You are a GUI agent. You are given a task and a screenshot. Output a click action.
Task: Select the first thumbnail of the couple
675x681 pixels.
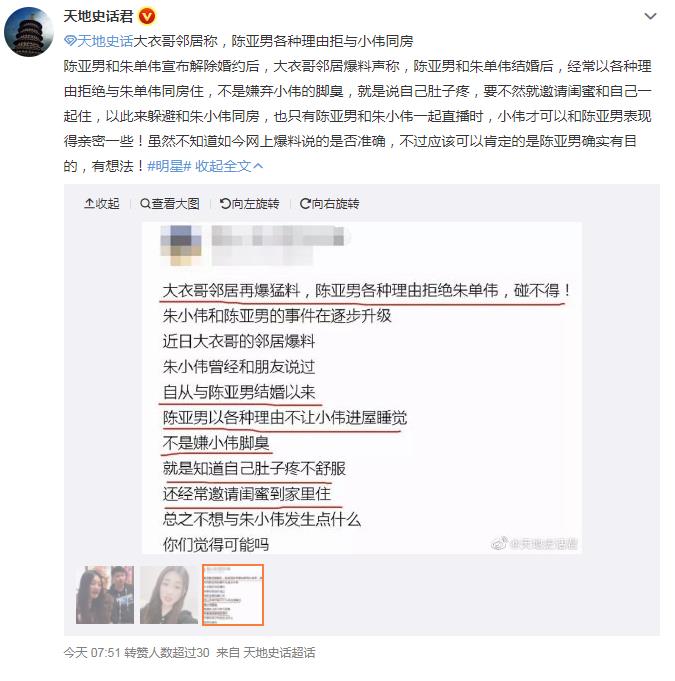pyautogui.click(x=105, y=595)
